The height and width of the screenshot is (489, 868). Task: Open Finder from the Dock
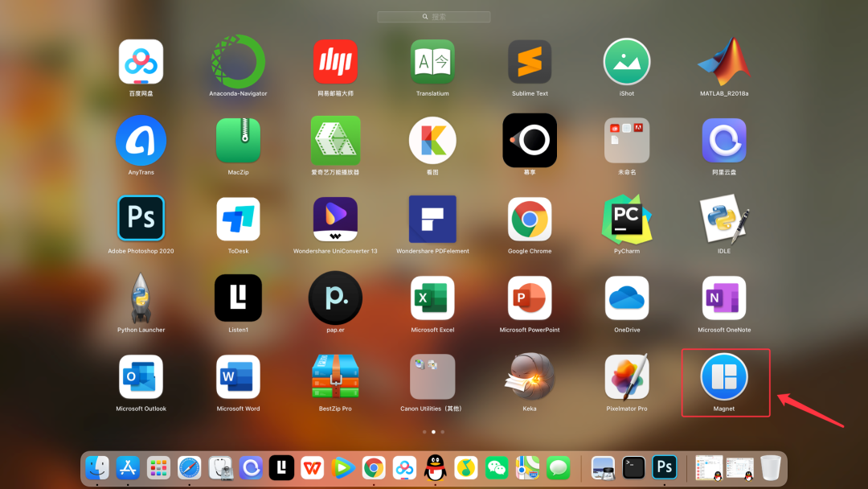point(97,468)
